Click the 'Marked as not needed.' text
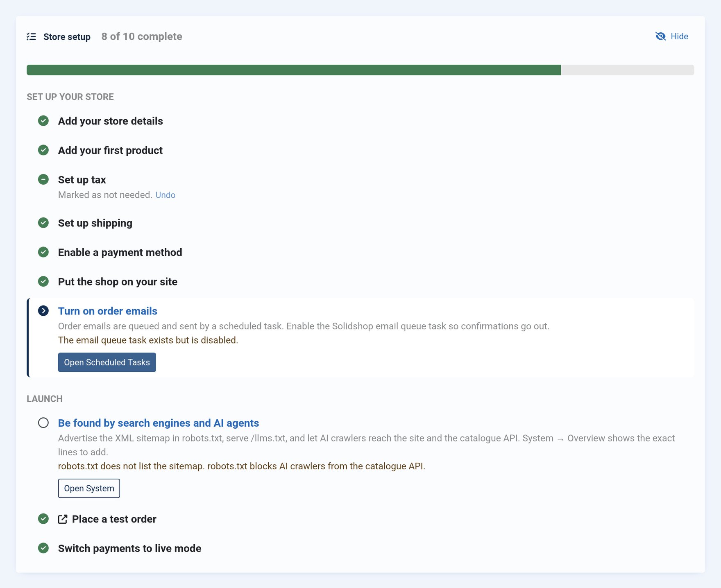The image size is (721, 588). (105, 195)
